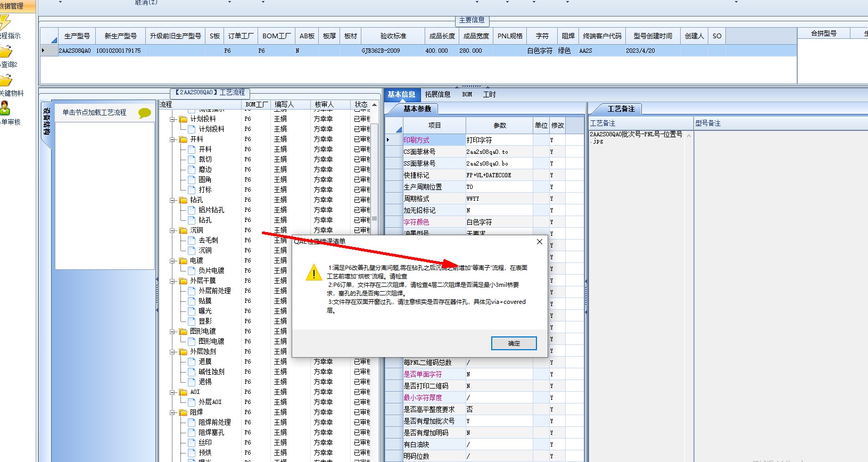Image resolution: width=868 pixels, height=462 pixels.
Task: Click the 退锡 tree item
Action: coord(205,382)
